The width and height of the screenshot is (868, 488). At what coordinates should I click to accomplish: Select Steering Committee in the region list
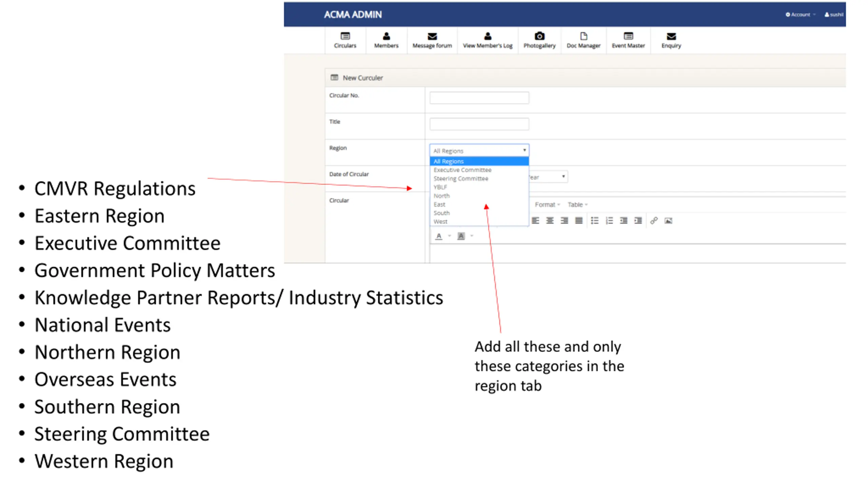[x=479, y=179]
